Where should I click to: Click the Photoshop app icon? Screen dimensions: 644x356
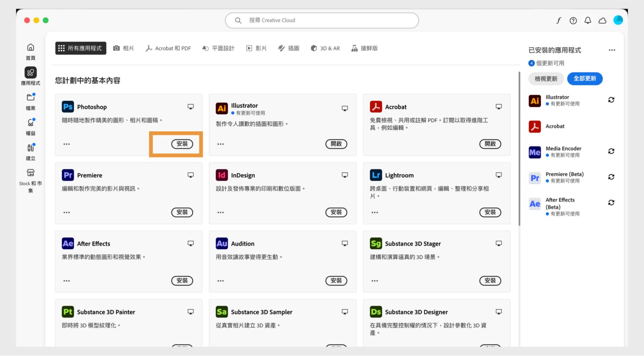(68, 107)
